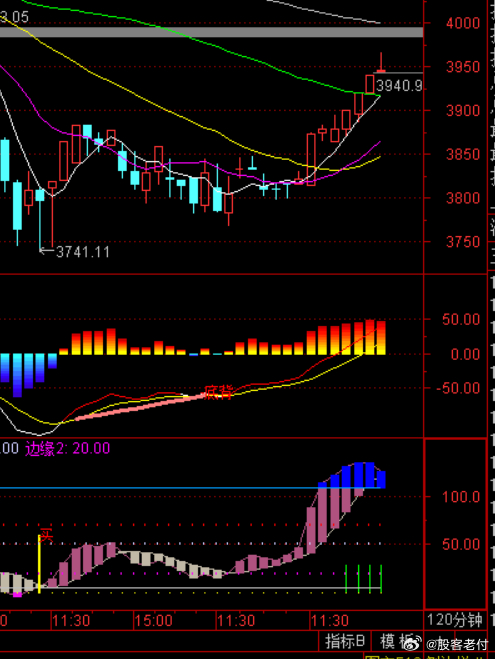Click the 100.0 axis value in bottom panel
Image resolution: width=495 pixels, height=659 pixels.
[x=461, y=497]
